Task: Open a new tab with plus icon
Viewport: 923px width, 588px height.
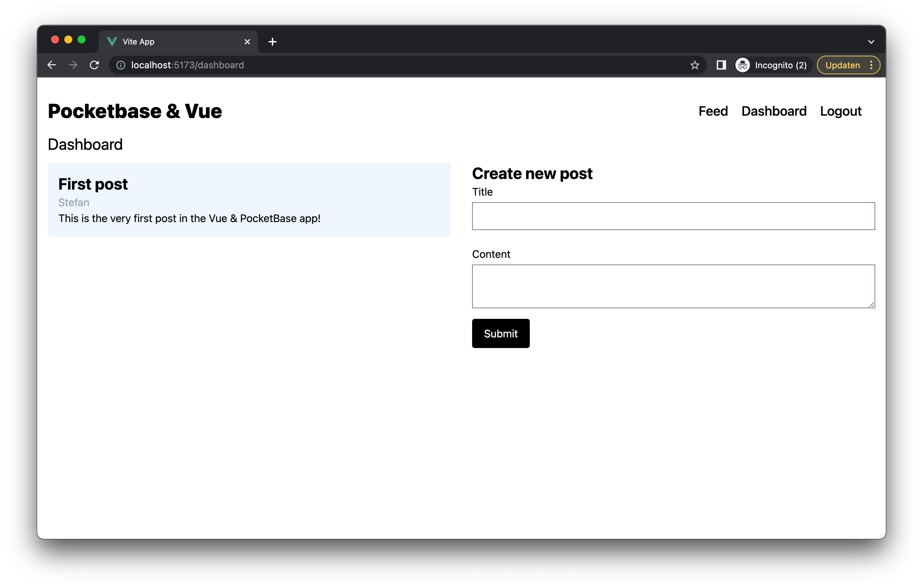Action: [x=273, y=42]
